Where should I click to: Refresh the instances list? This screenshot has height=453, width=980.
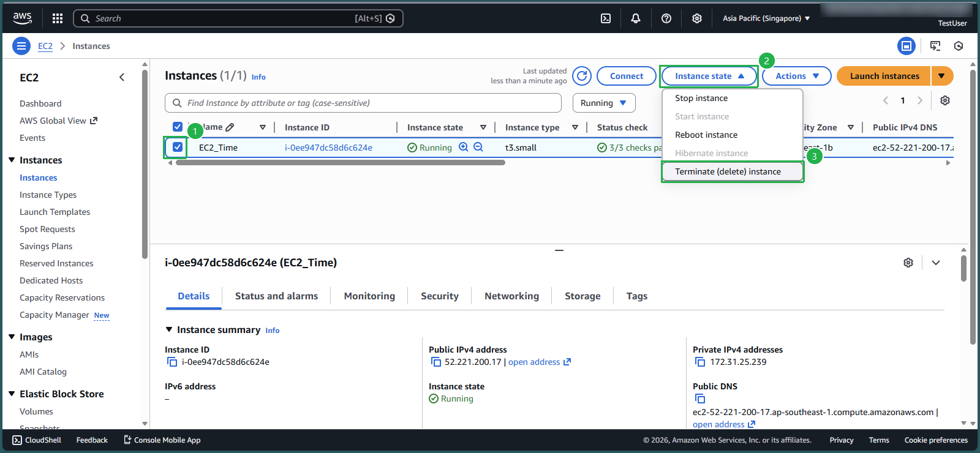pyautogui.click(x=582, y=76)
